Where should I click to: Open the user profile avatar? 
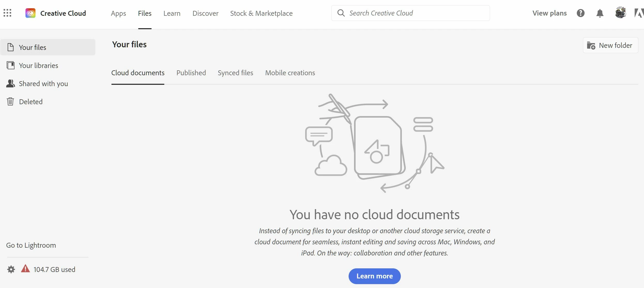click(620, 13)
